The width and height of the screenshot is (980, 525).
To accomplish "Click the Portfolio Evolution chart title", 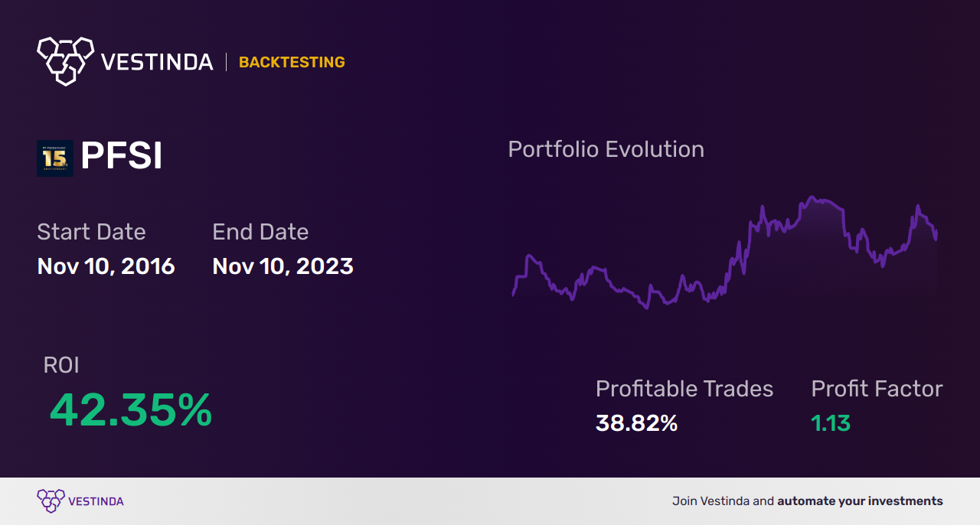I will (x=606, y=149).
